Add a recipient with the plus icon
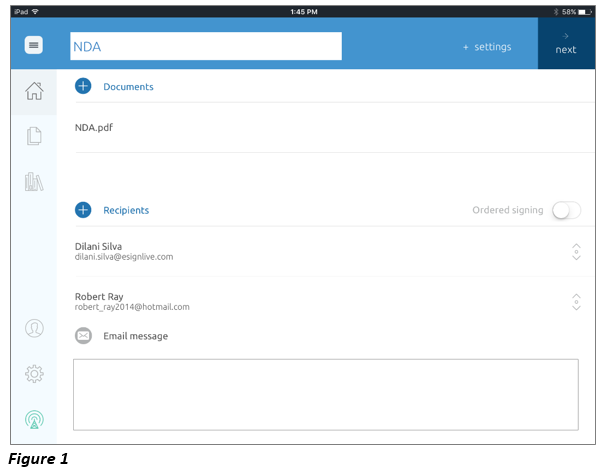 [83, 210]
